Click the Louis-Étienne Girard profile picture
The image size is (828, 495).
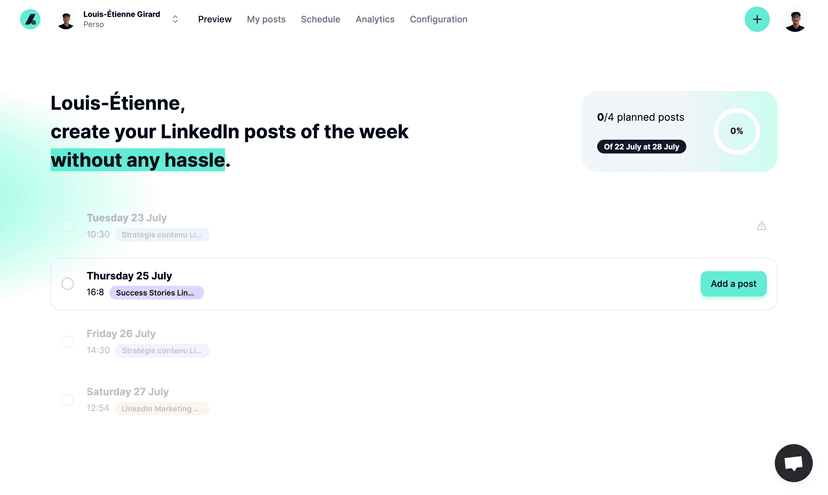coord(66,20)
